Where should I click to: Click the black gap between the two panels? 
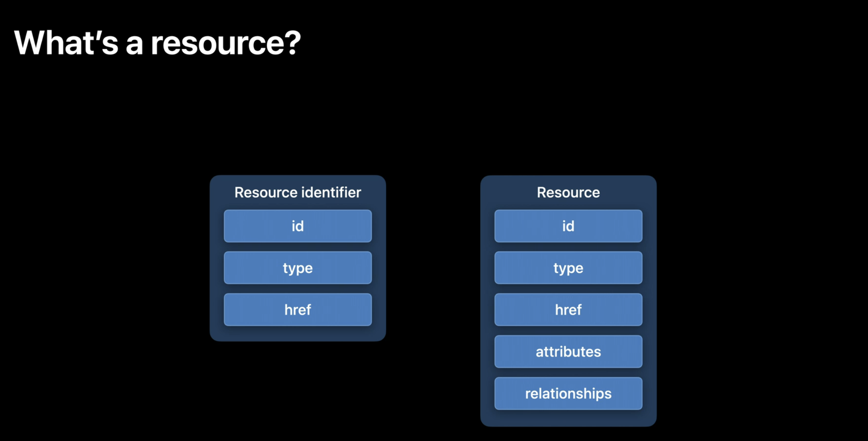433,259
